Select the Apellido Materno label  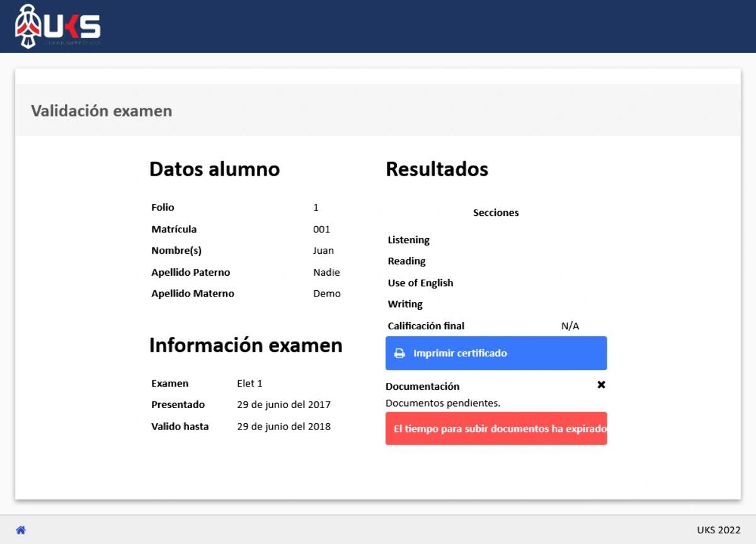[x=193, y=293]
